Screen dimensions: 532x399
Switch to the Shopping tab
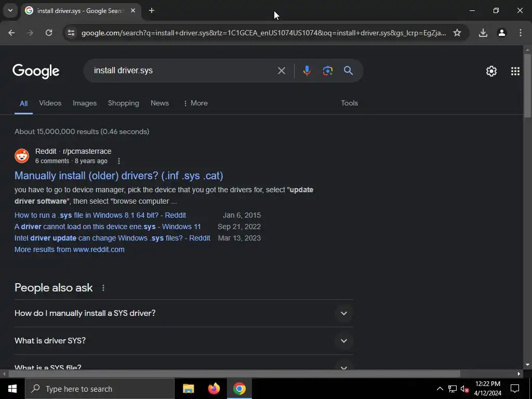pyautogui.click(x=124, y=103)
